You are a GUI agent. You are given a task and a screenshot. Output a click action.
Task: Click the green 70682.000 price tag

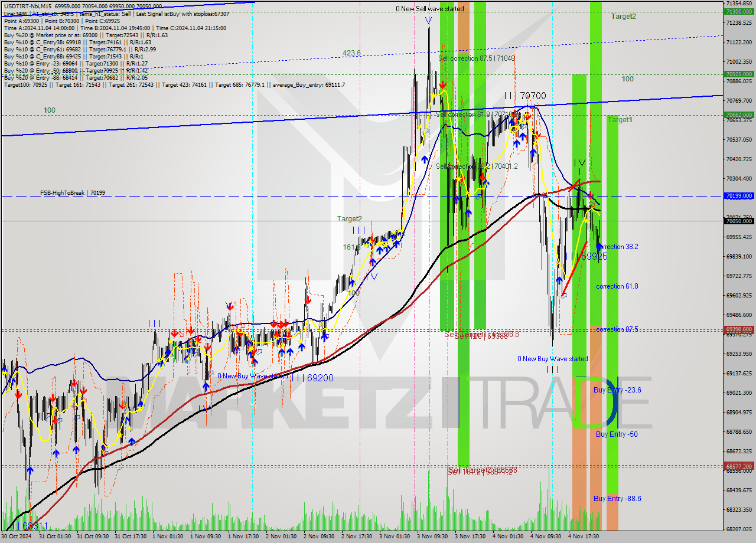[739, 115]
